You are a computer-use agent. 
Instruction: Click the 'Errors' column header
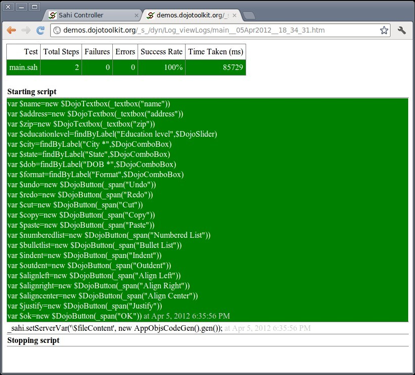click(x=125, y=52)
